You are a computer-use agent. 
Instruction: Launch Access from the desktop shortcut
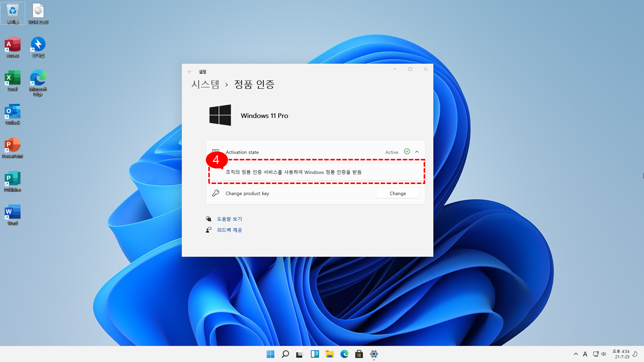tap(13, 47)
